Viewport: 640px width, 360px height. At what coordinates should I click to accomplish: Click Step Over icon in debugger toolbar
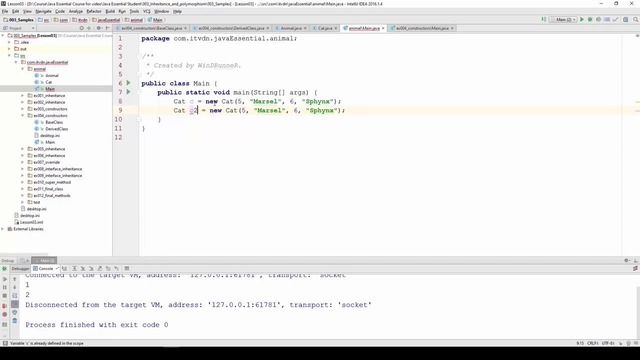pos(75,269)
